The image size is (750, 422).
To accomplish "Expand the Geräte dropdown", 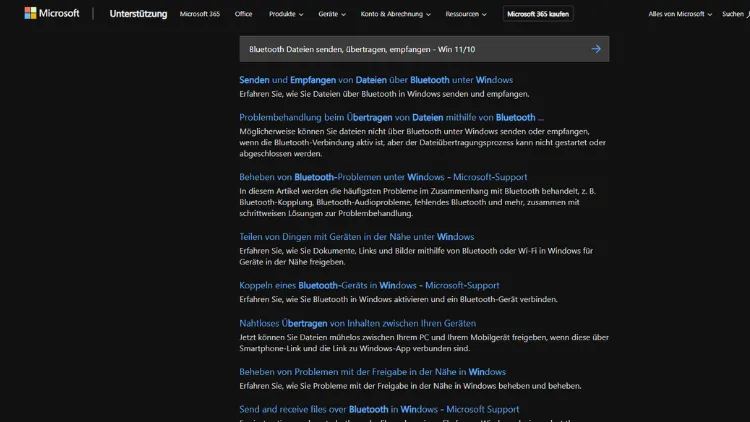I will (332, 14).
